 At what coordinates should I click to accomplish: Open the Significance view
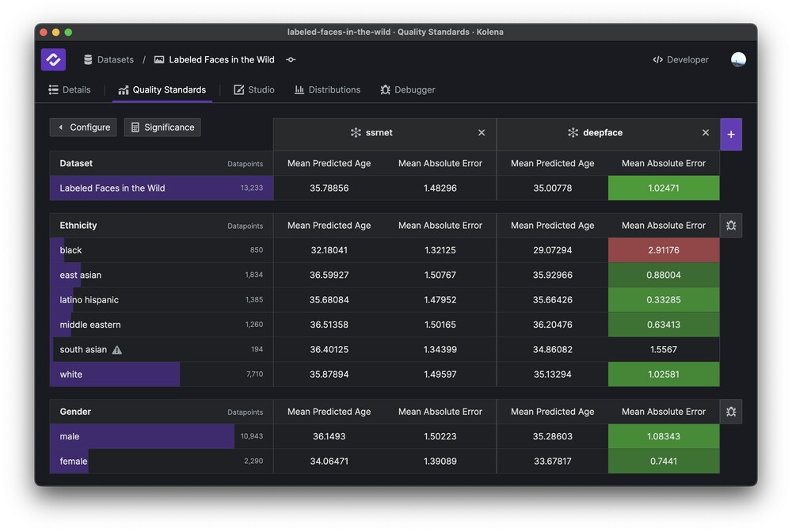click(x=162, y=127)
